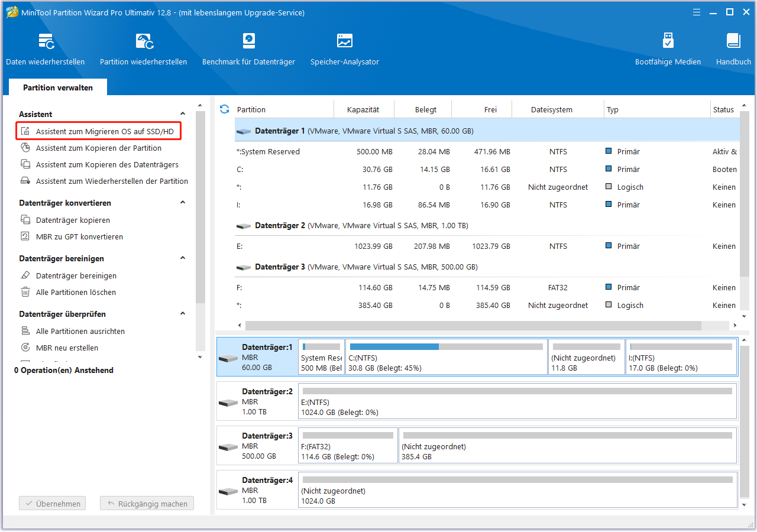Click sidebar vertical scrollbar down arrow
This screenshot has height=532, width=757.
(200, 357)
